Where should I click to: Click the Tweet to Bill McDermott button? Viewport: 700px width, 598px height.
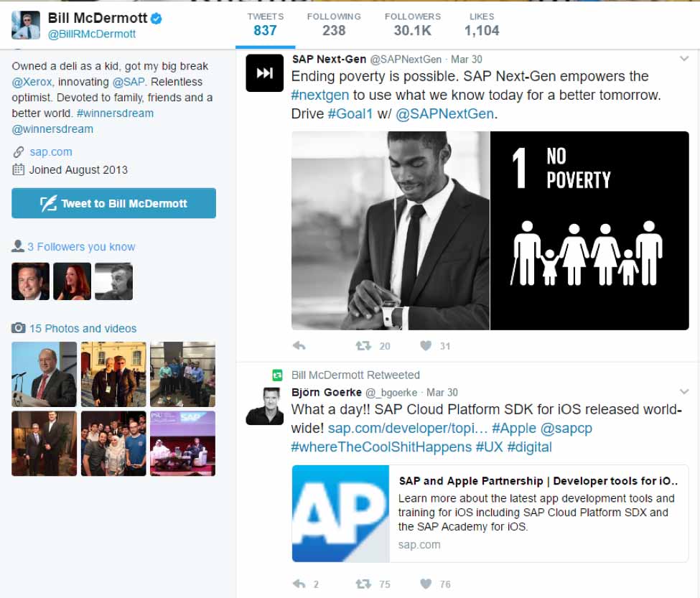point(114,203)
